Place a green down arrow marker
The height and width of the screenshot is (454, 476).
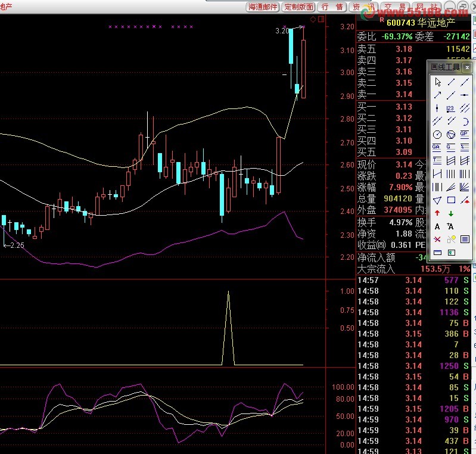[451, 213]
